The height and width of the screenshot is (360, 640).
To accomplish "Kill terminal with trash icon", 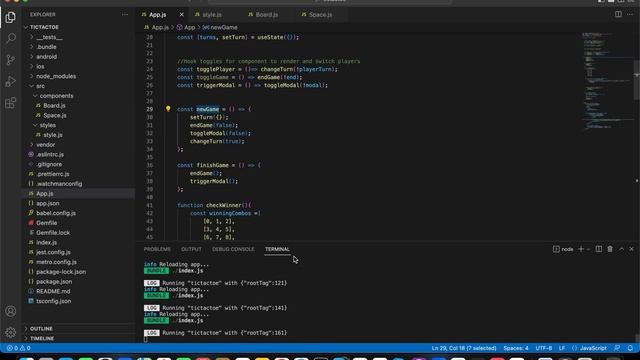I will click(x=610, y=249).
